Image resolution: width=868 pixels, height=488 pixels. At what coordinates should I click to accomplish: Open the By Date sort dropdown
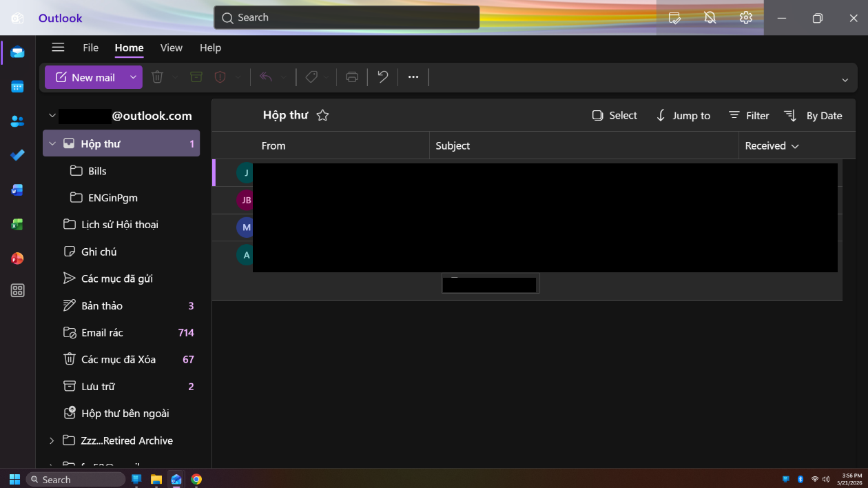pyautogui.click(x=814, y=116)
